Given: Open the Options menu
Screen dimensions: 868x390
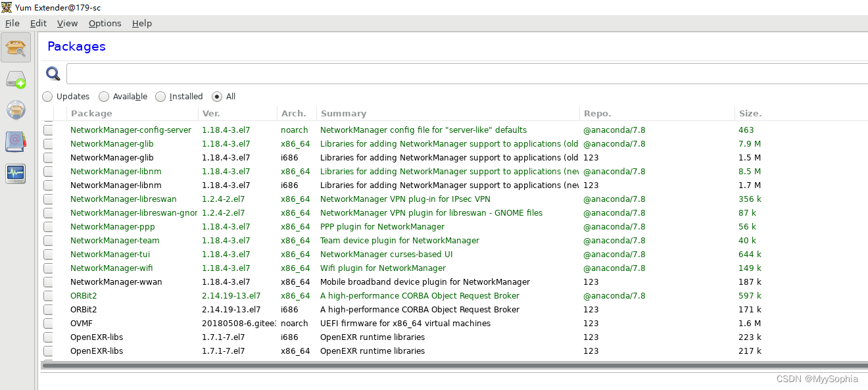Looking at the screenshot, I should pyautogui.click(x=105, y=23).
